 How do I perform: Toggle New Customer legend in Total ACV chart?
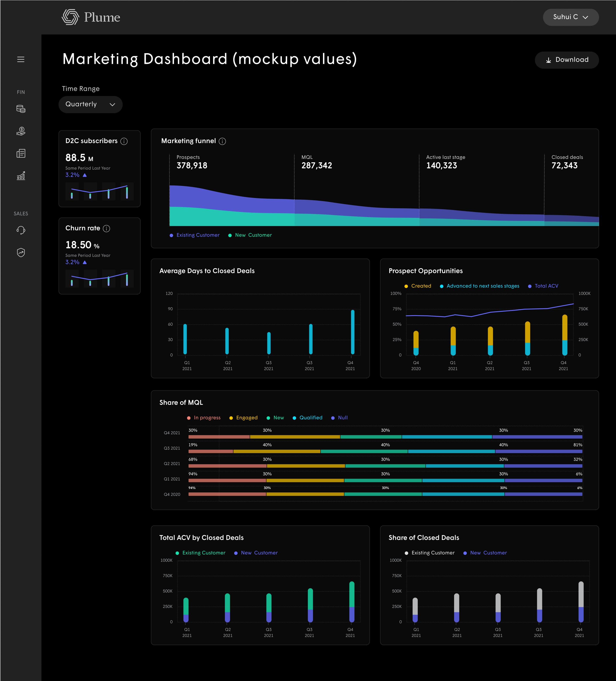click(256, 553)
